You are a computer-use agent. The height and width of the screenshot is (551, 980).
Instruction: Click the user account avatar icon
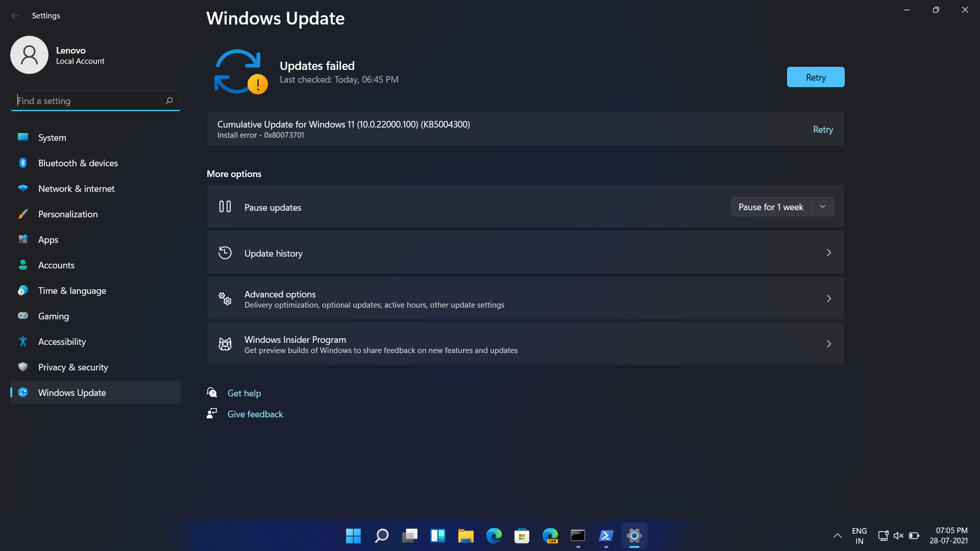pyautogui.click(x=29, y=55)
